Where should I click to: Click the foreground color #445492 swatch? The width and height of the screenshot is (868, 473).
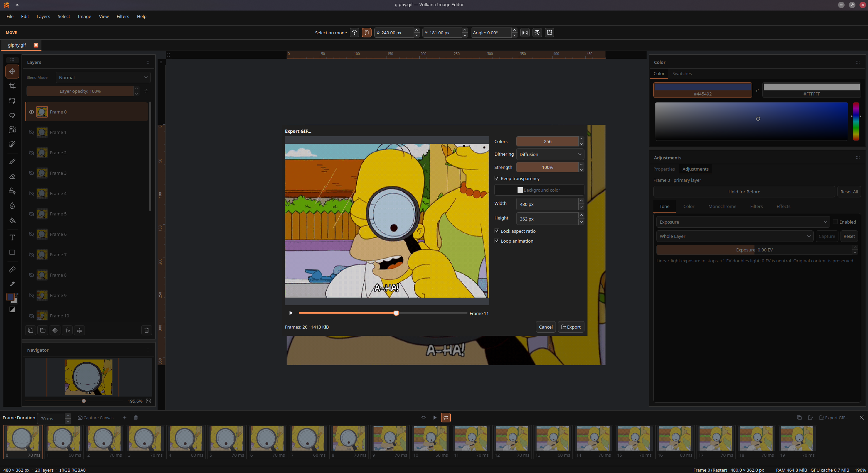703,90
